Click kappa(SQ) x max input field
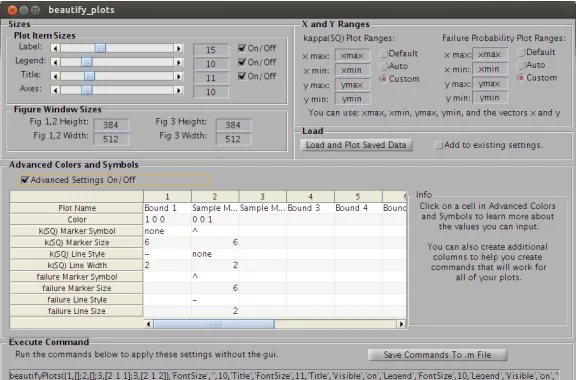 pos(352,56)
